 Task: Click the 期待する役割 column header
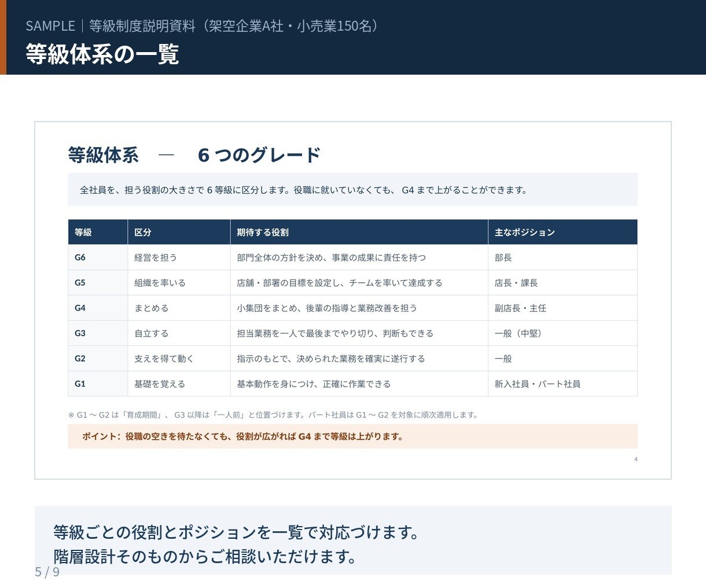pyautogui.click(x=359, y=232)
